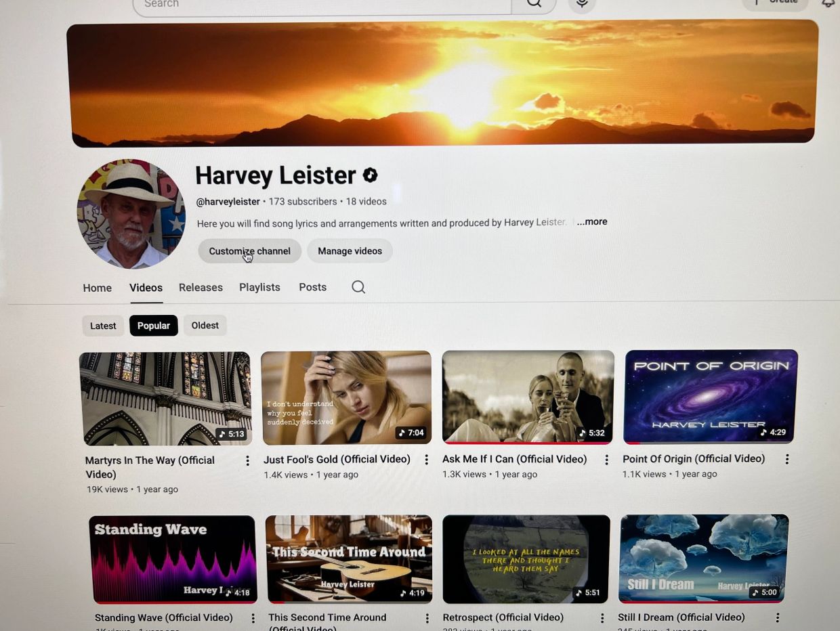Click the 4:29 duration badge
Image resolution: width=840 pixels, height=631 pixels.
click(x=773, y=433)
